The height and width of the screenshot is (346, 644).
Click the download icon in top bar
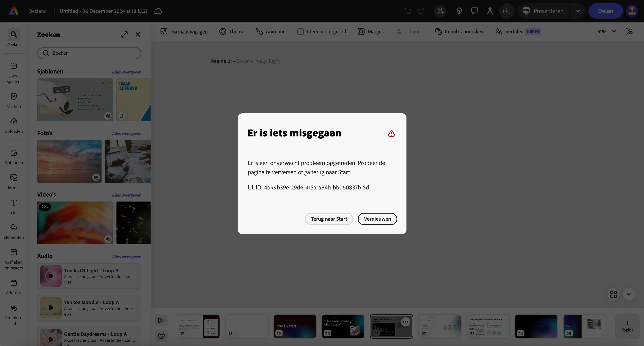coord(506,11)
